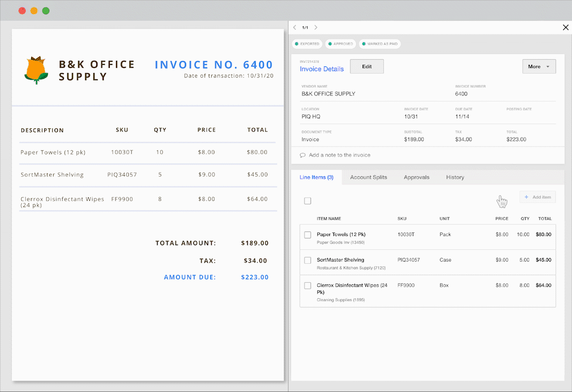The width and height of the screenshot is (572, 392).
Task: Click the invoice number 6400 field value
Action: [x=461, y=94]
